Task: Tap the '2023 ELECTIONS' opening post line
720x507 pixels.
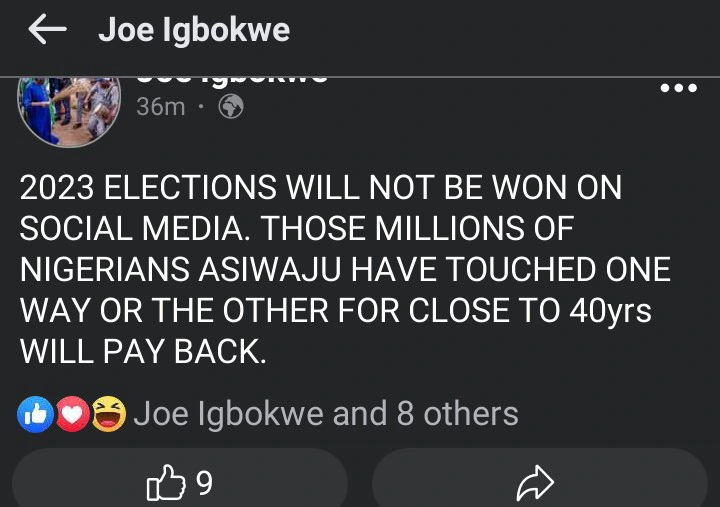Action: (157, 188)
